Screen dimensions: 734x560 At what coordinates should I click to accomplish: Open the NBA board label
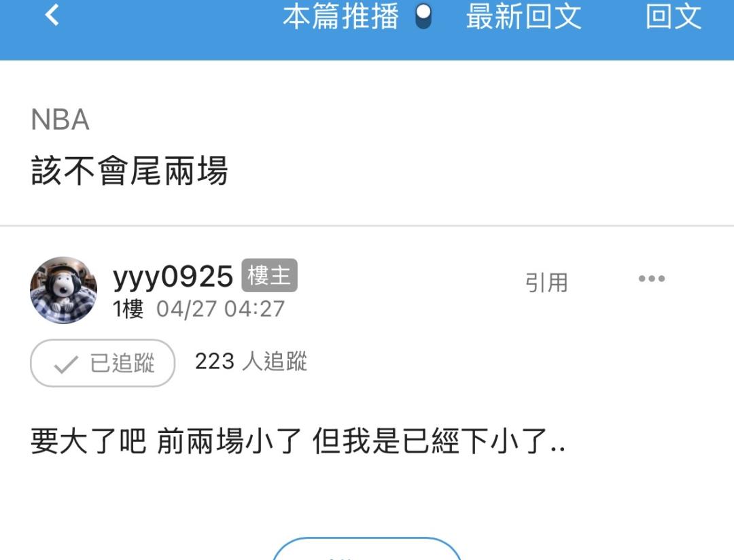pos(60,120)
